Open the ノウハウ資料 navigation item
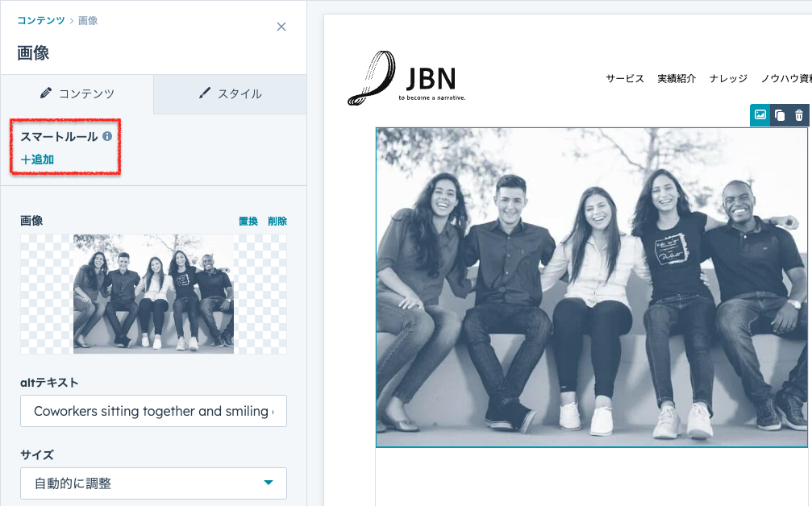Image resolution: width=812 pixels, height=506 pixels. coord(786,78)
